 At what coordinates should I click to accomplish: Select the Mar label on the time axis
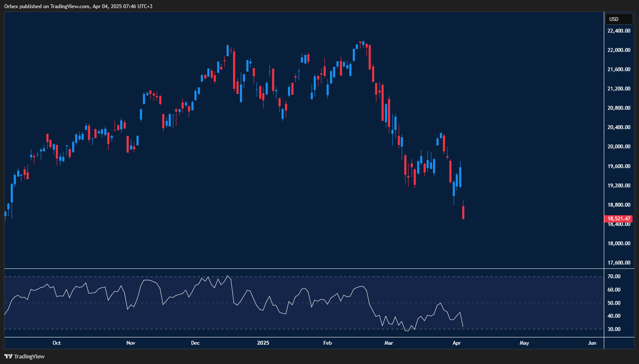(388, 343)
